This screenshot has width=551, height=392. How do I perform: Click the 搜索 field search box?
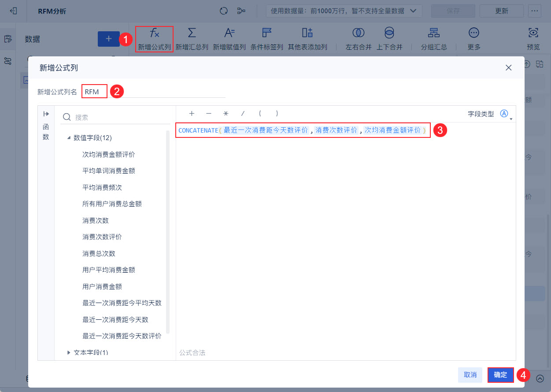[x=115, y=117]
